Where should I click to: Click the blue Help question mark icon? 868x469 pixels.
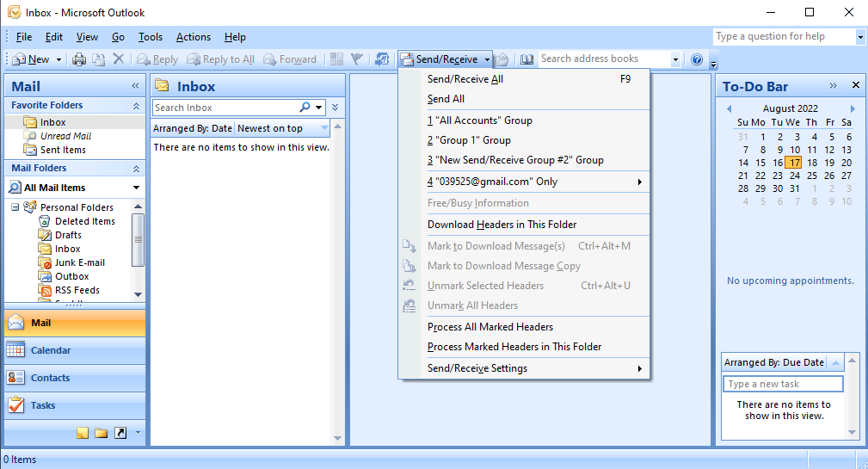click(697, 59)
